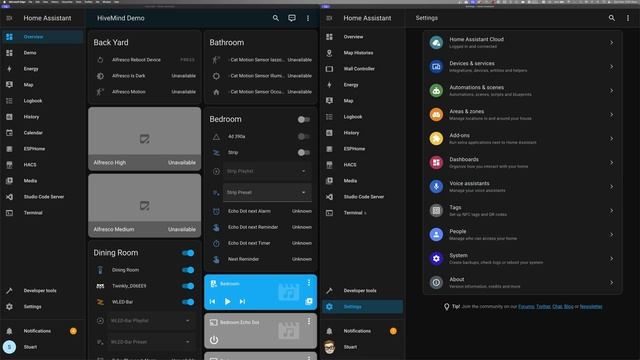Expand System row chevron

[x=611, y=258]
